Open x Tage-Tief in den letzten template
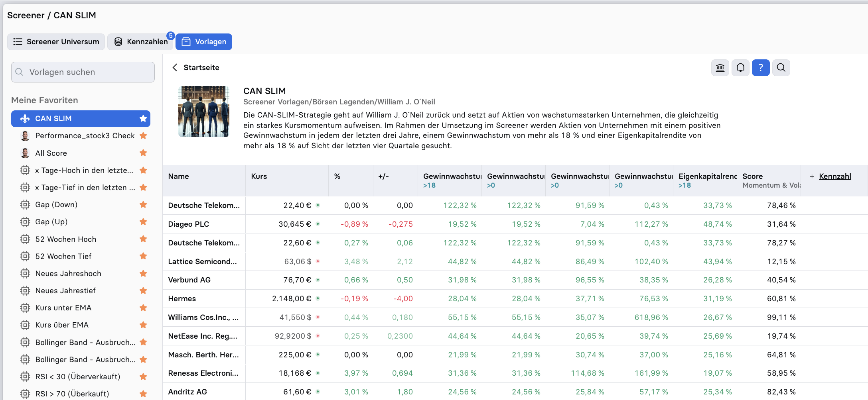Screen dimensions: 868x400 pyautogui.click(x=81, y=188)
